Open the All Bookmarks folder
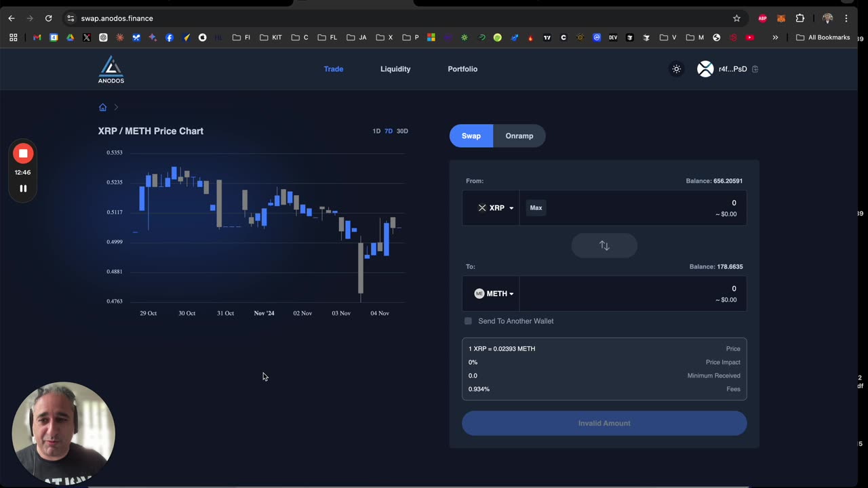The width and height of the screenshot is (868, 488). 823,37
